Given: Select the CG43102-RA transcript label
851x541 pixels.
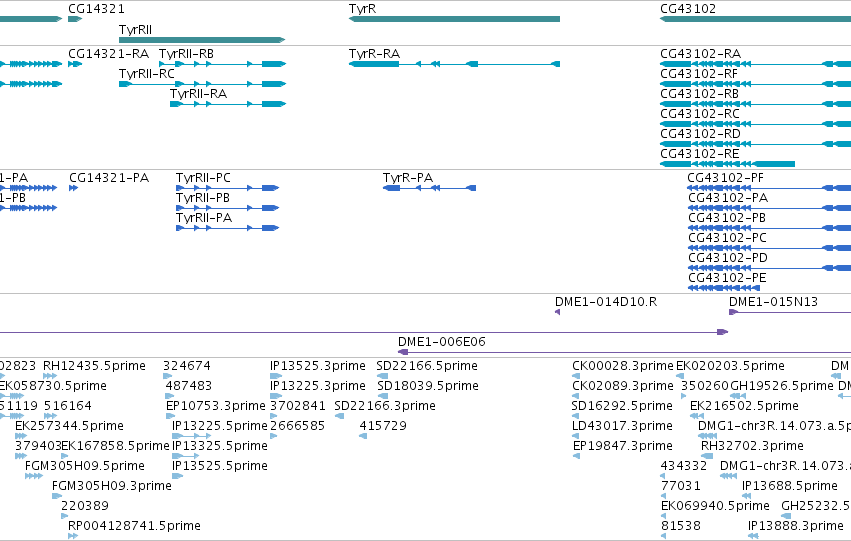Looking at the screenshot, I should [700, 54].
